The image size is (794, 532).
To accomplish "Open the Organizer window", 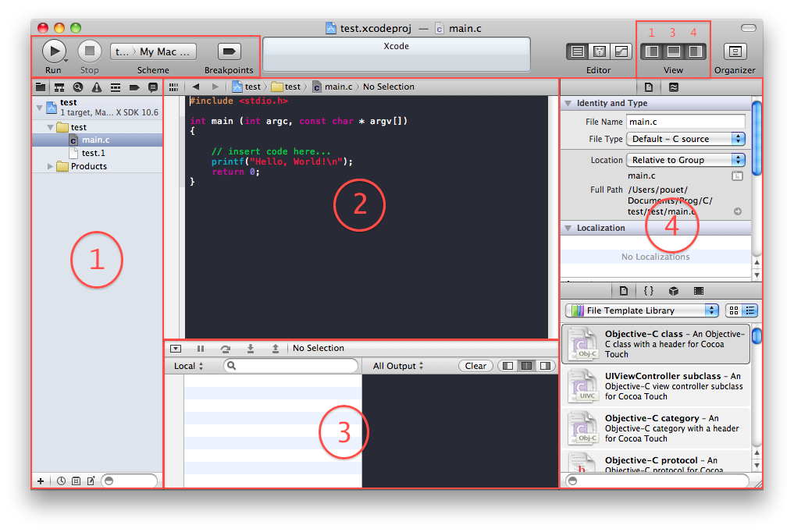I will 735,51.
